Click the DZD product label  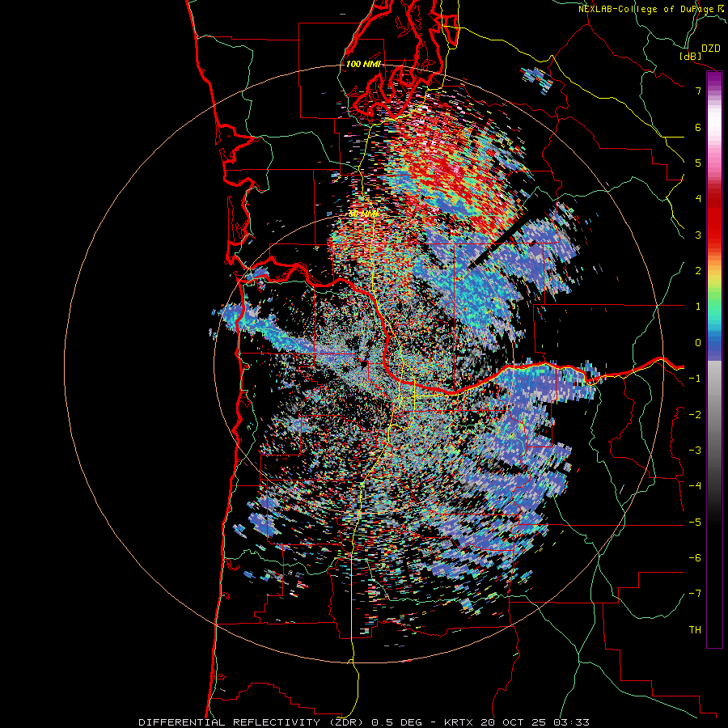coord(711,49)
